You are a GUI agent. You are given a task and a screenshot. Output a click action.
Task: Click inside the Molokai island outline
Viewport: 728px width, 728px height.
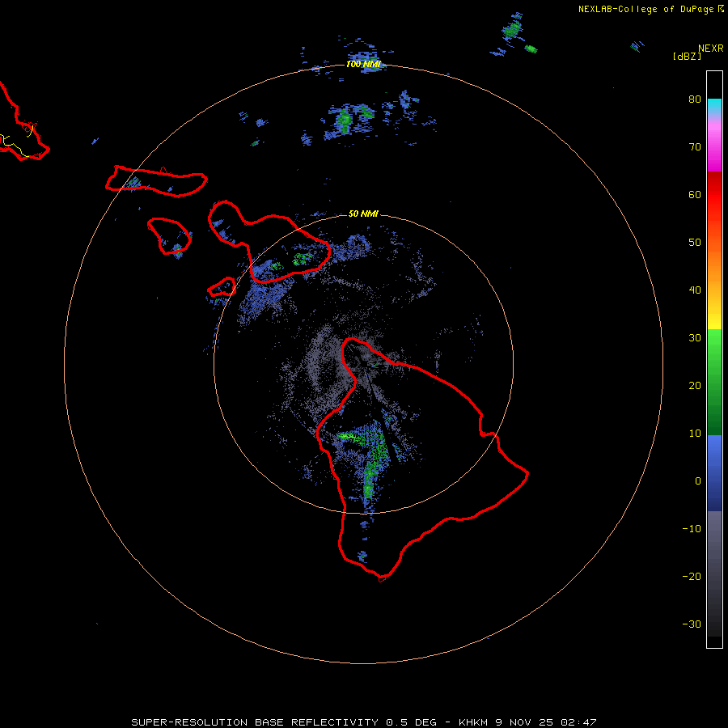158,182
